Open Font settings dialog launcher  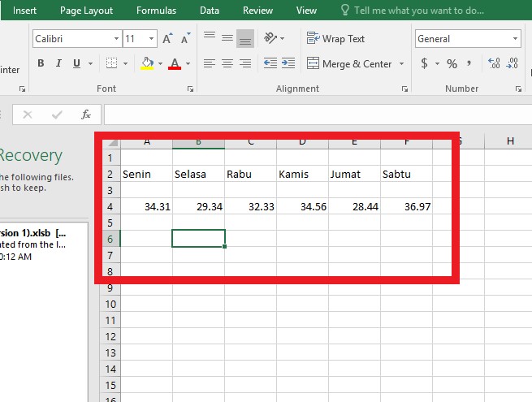190,89
